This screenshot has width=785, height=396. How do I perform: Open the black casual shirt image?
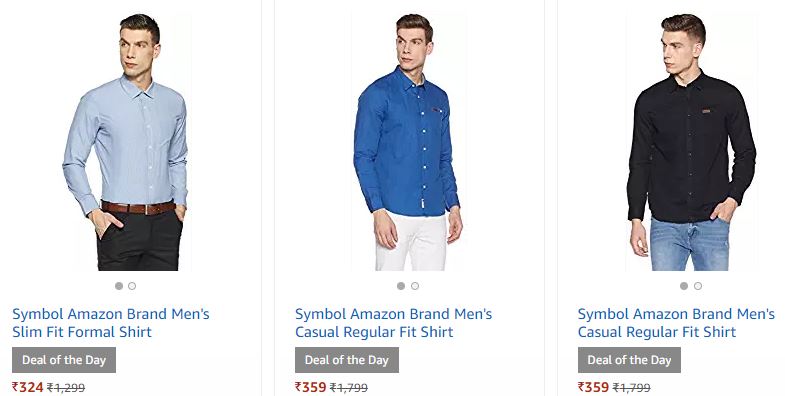(691, 142)
